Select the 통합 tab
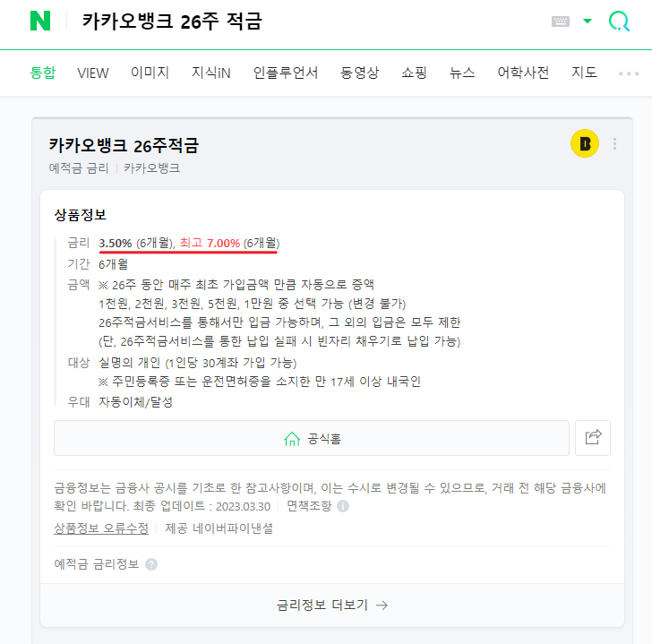This screenshot has width=652, height=644. point(43,73)
